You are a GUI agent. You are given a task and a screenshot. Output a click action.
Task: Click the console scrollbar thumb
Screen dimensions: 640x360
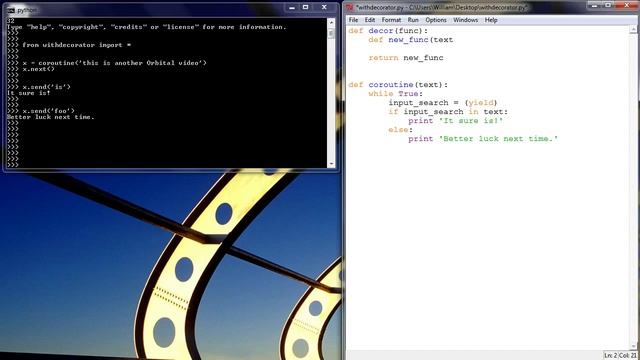[x=331, y=33]
